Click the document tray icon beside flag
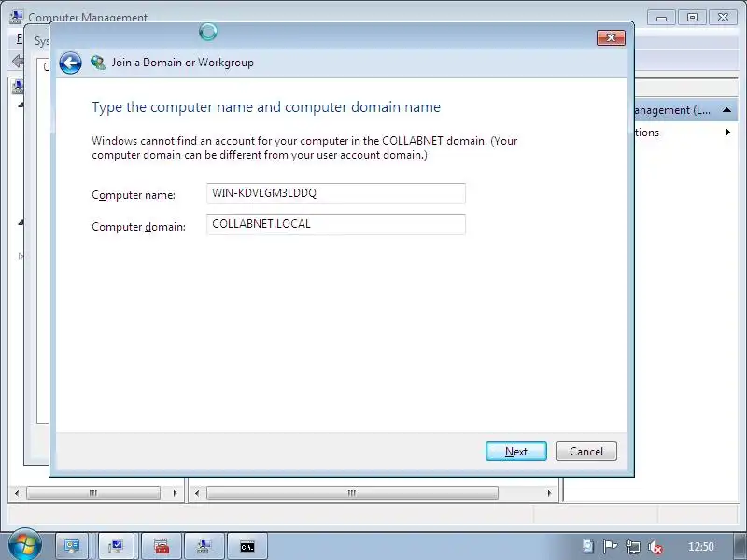Image resolution: width=747 pixels, height=560 pixels. [x=587, y=547]
